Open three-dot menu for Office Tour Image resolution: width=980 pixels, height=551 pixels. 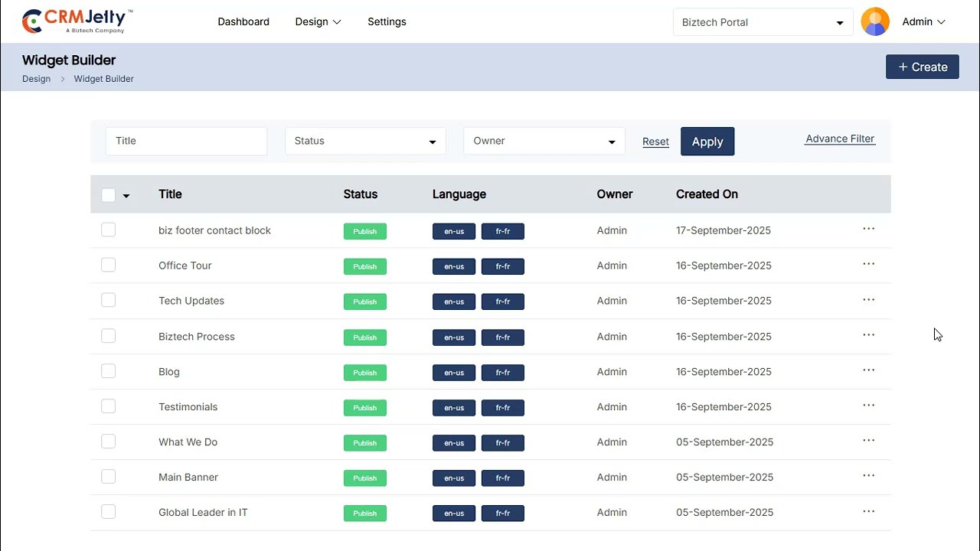pyautogui.click(x=868, y=264)
